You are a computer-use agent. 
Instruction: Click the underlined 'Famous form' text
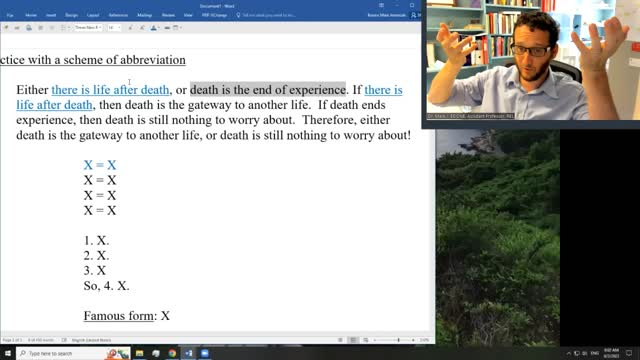pyautogui.click(x=118, y=316)
